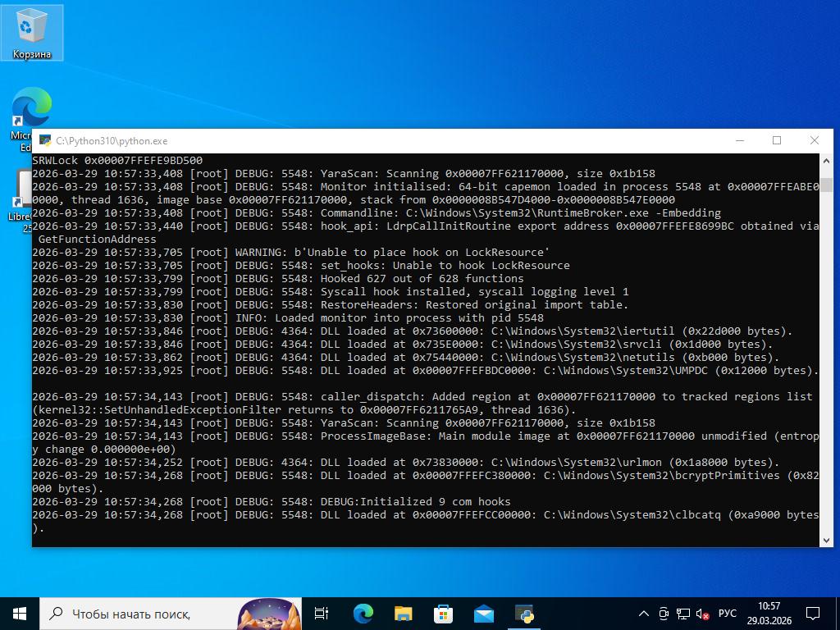Screen dimensions: 840x630
Task: Click the Python console title bar icon
Action: point(45,141)
